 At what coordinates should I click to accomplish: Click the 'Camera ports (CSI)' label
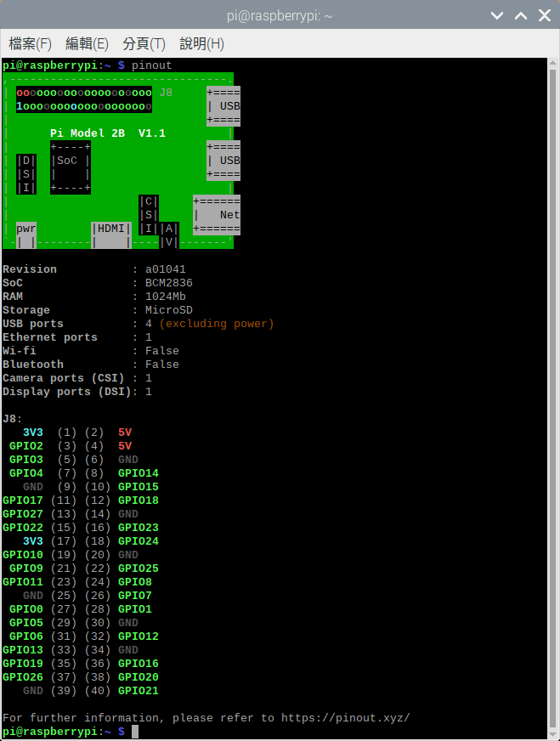[64, 378]
